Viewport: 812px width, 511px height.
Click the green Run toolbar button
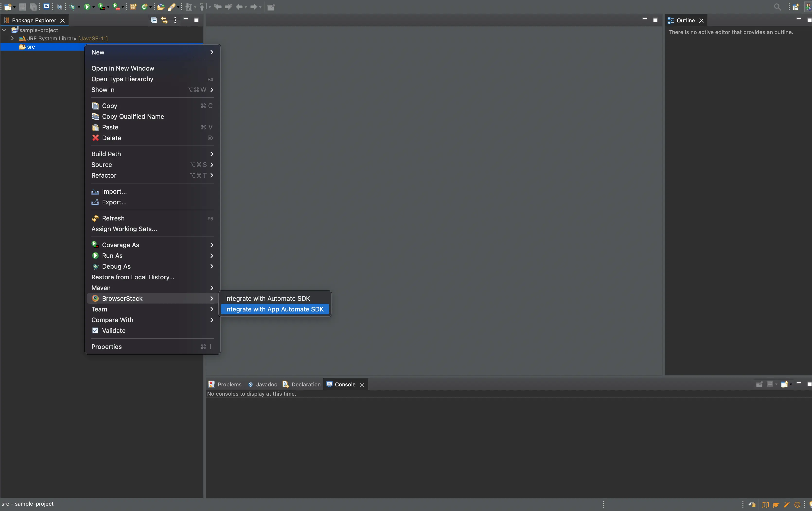pos(87,7)
